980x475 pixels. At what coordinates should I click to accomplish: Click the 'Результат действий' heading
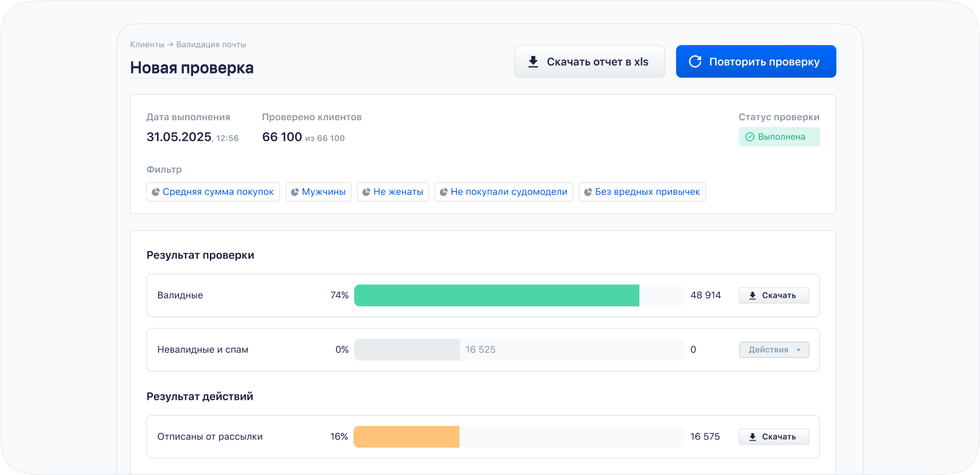199,396
